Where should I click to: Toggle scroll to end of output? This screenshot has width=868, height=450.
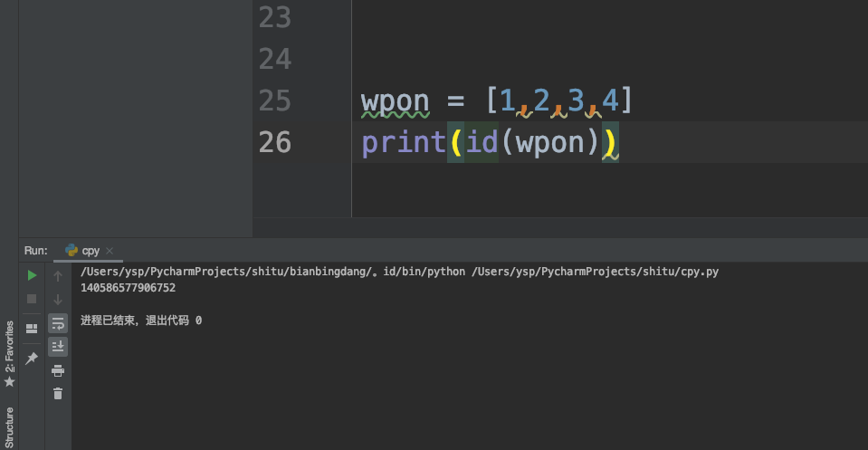(58, 347)
